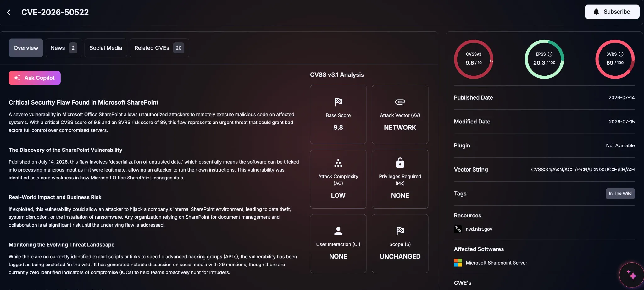Screen dimensions: 644x290
Task: Click the CVSS vector string value
Action: [x=583, y=170]
